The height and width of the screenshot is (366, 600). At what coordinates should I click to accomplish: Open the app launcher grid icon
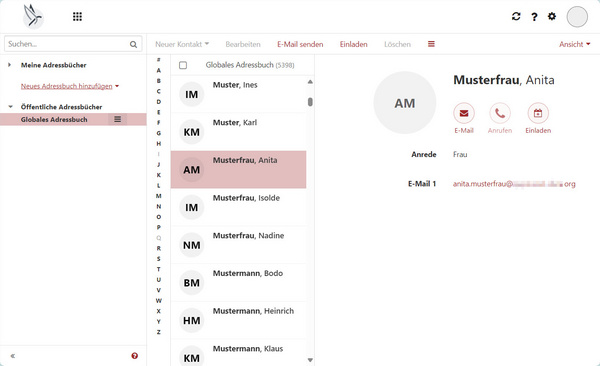coord(77,16)
